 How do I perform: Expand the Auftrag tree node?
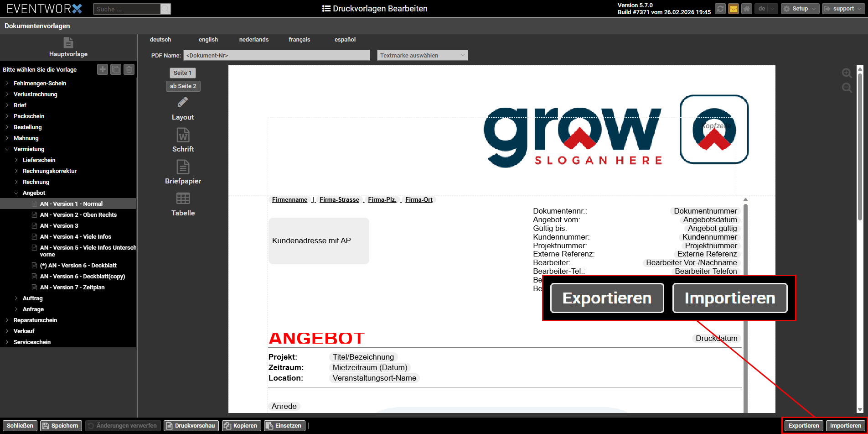(16, 298)
